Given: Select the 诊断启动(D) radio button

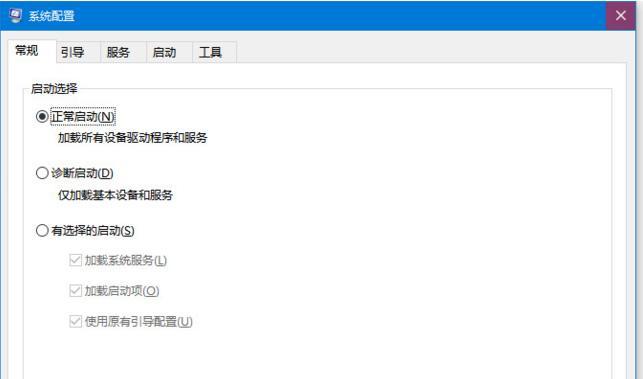Looking at the screenshot, I should click(42, 173).
